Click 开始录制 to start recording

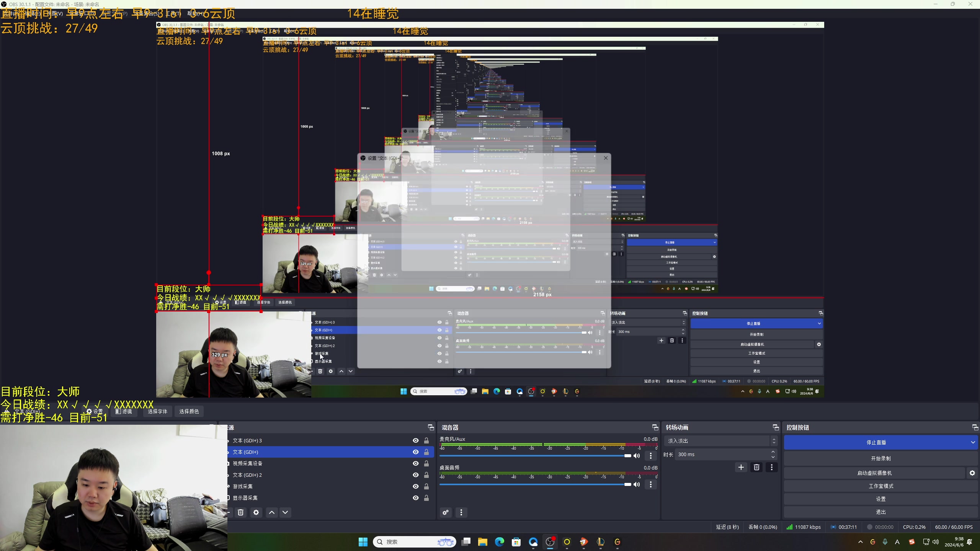tap(881, 458)
